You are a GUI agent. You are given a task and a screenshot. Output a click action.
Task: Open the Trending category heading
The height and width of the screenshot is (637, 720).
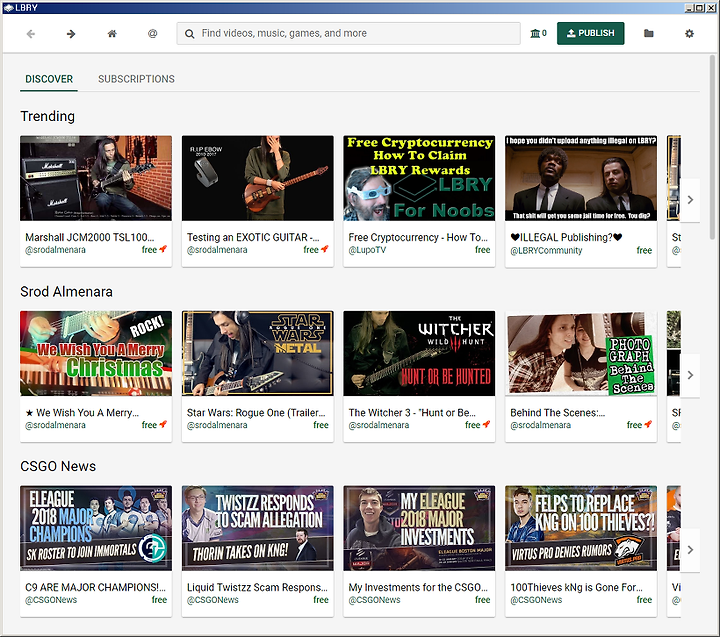tap(47, 117)
